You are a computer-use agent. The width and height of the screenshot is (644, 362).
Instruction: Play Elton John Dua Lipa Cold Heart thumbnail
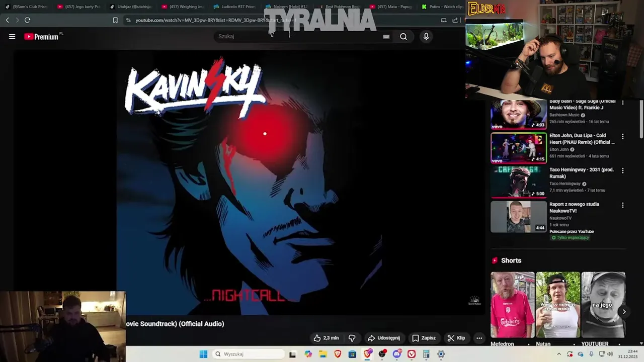coord(519,148)
